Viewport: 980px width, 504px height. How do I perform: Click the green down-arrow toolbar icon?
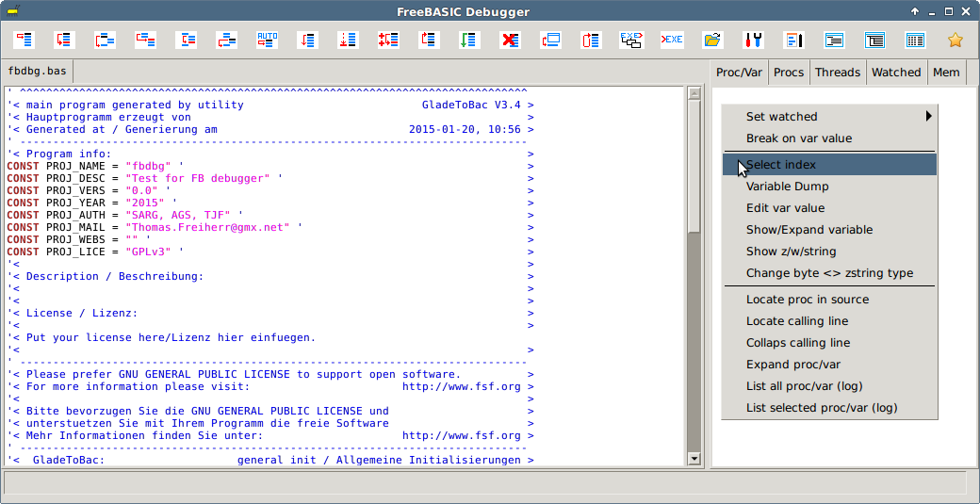coord(469,40)
